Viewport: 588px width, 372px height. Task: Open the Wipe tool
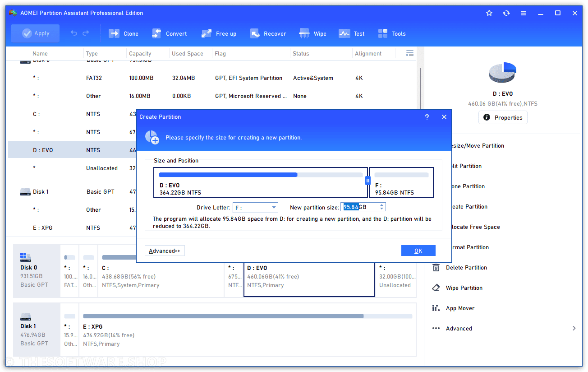click(313, 33)
